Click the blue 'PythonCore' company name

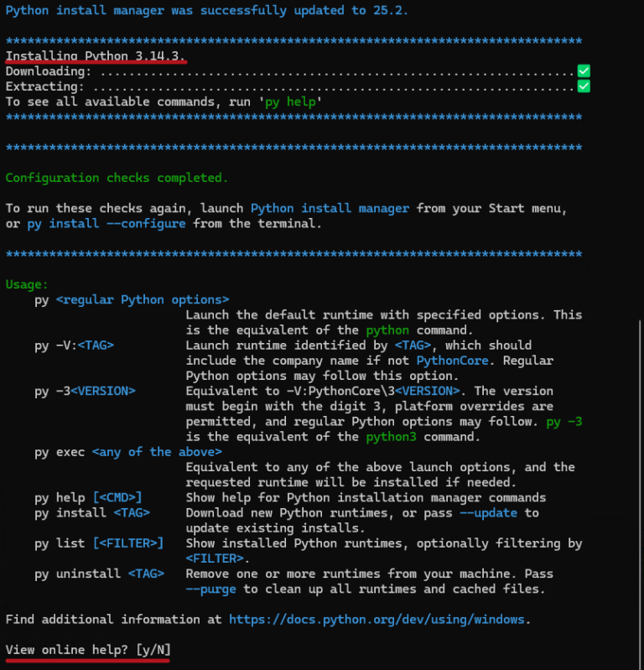point(452,361)
